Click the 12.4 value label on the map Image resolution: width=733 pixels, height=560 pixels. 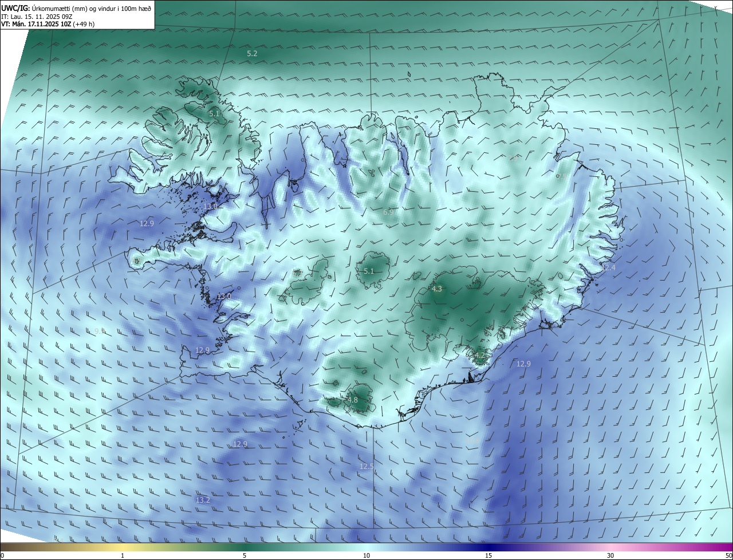(x=608, y=267)
